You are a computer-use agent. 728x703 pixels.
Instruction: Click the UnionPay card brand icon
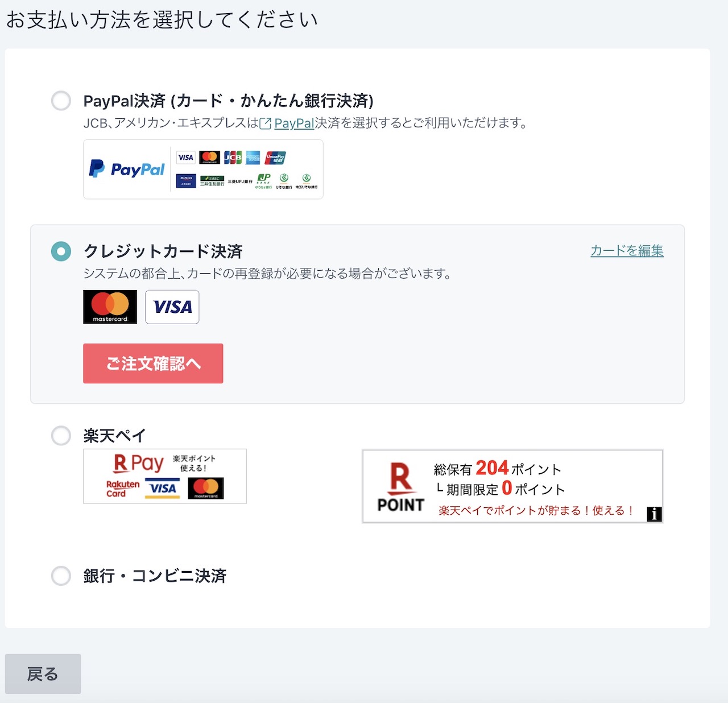click(276, 157)
